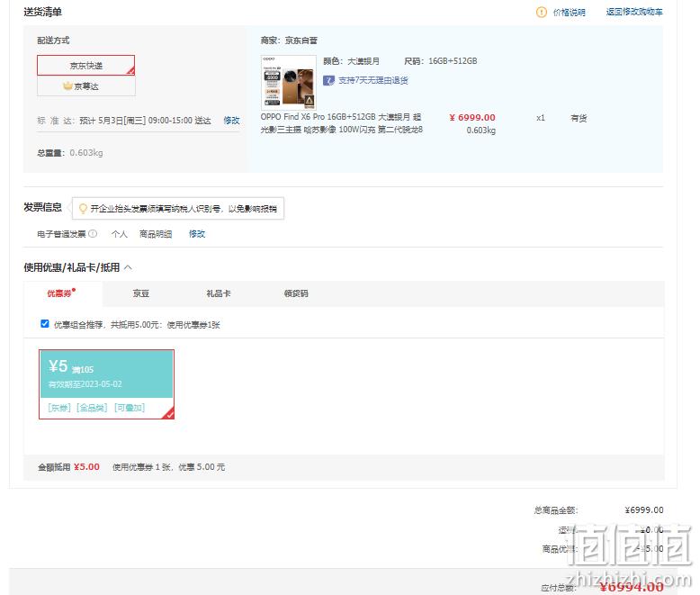Click 总商品金额 ¥6999.00 value
The width and height of the screenshot is (700, 595).
643,509
